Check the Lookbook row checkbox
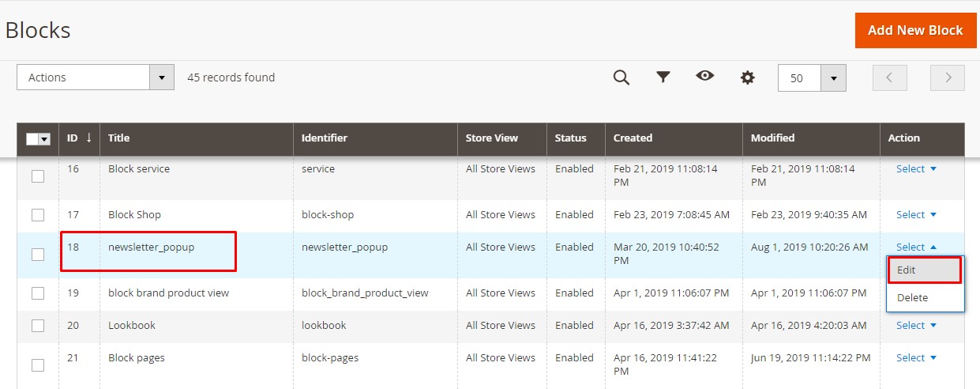980x389 pixels. click(38, 326)
